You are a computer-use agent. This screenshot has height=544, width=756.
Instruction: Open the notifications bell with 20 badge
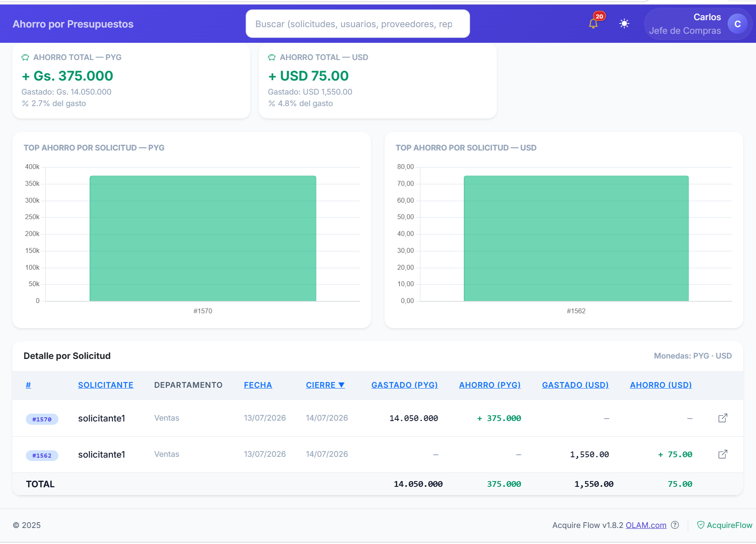593,23
